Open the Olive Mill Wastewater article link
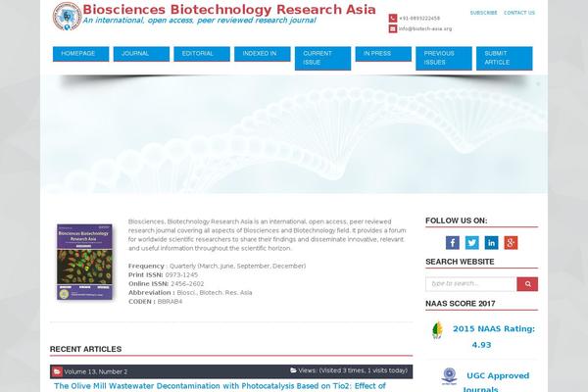The image size is (588, 392). pos(220,386)
